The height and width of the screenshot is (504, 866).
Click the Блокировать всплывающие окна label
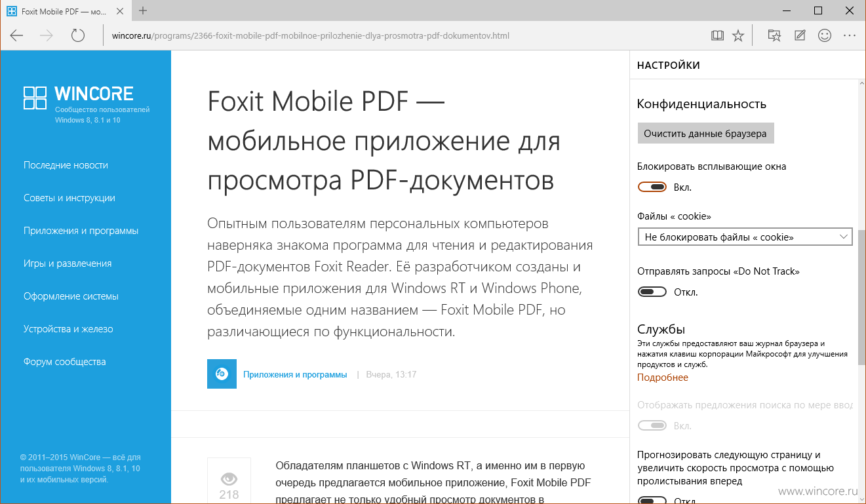711,166
